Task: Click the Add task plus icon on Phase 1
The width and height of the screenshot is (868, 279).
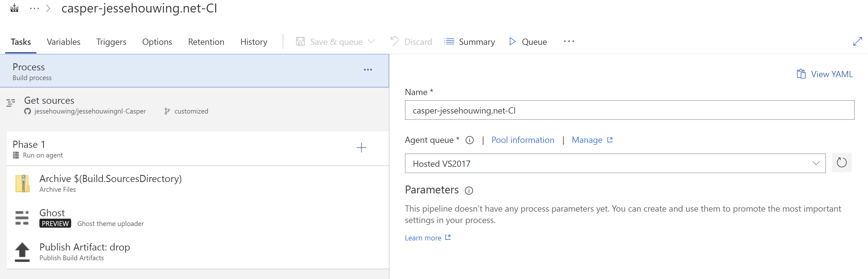Action: (x=361, y=148)
